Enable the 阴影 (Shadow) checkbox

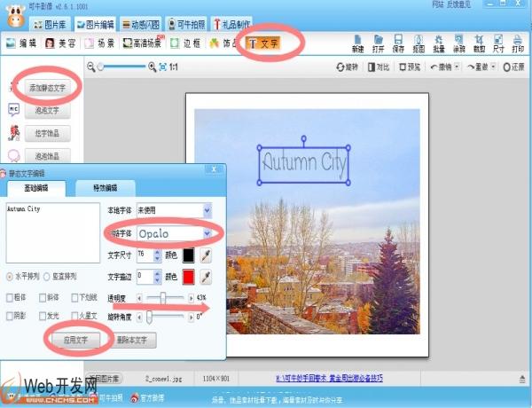point(11,314)
